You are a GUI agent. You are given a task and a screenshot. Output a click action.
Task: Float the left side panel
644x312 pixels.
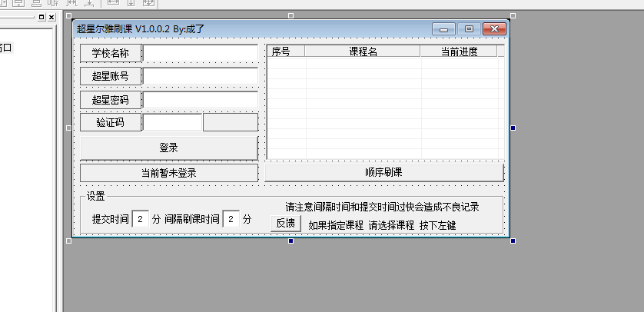click(x=41, y=17)
